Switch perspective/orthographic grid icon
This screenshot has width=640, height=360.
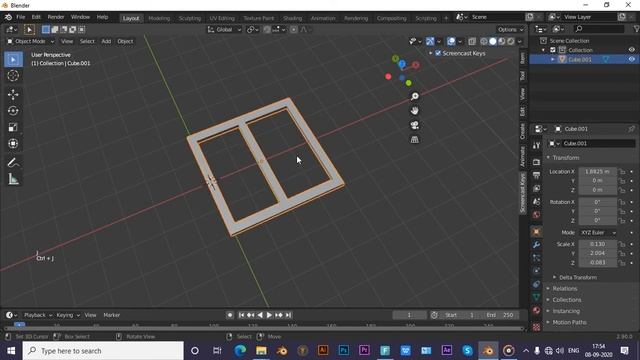415,140
